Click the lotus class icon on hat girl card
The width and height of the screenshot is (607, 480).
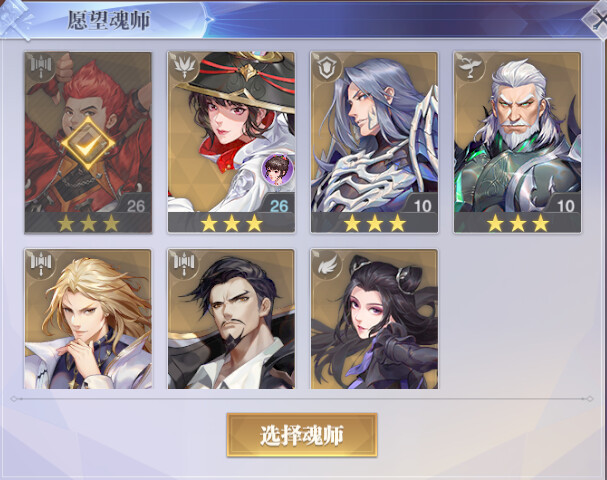184,66
